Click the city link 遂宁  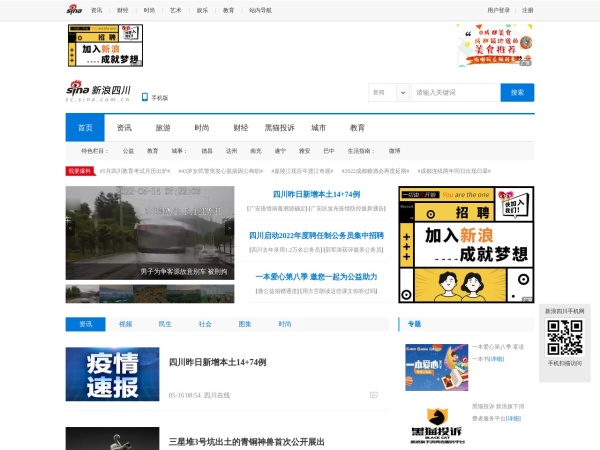[x=280, y=151]
